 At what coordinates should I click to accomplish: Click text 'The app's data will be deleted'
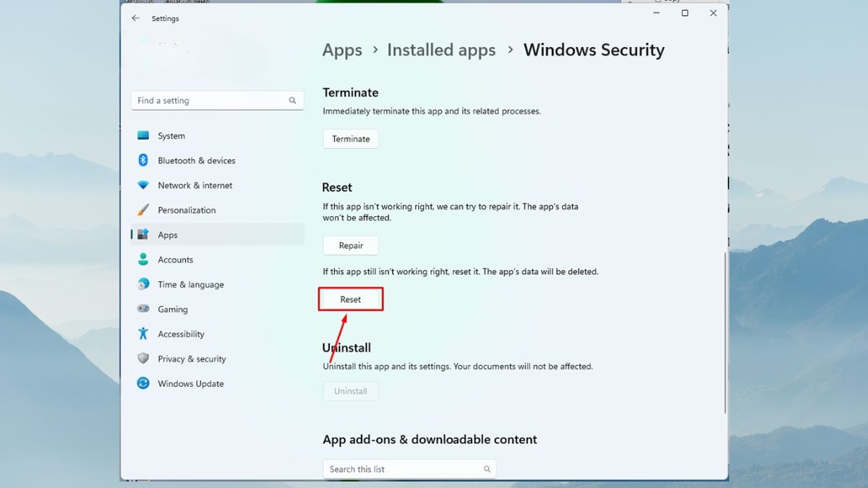(x=540, y=272)
